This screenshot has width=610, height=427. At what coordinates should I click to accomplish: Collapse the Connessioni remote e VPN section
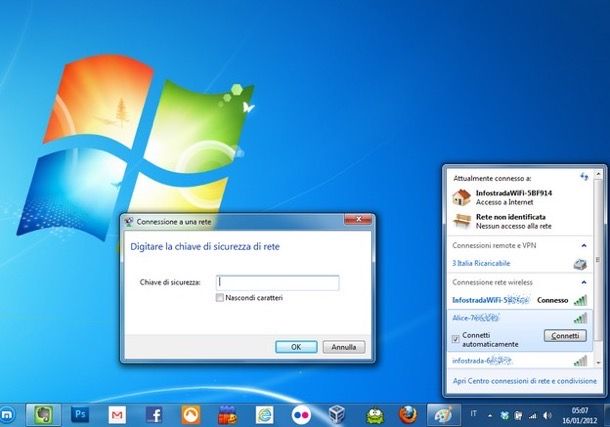[x=584, y=245]
